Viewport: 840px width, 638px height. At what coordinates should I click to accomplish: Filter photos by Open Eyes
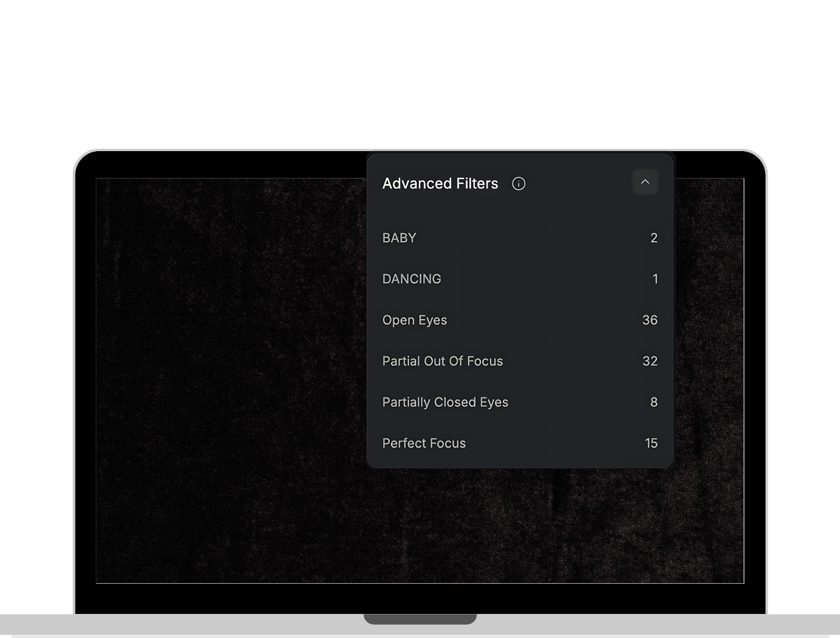[x=414, y=320]
